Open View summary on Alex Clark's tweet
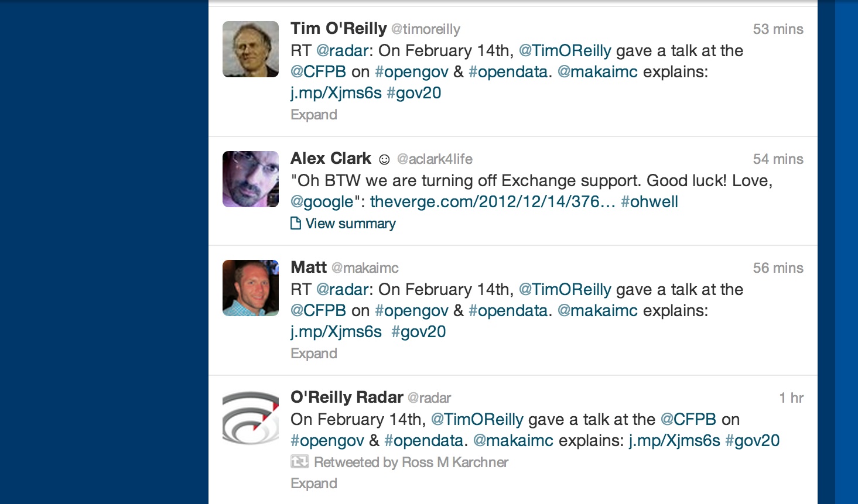This screenshot has width=858, height=504. [x=350, y=224]
